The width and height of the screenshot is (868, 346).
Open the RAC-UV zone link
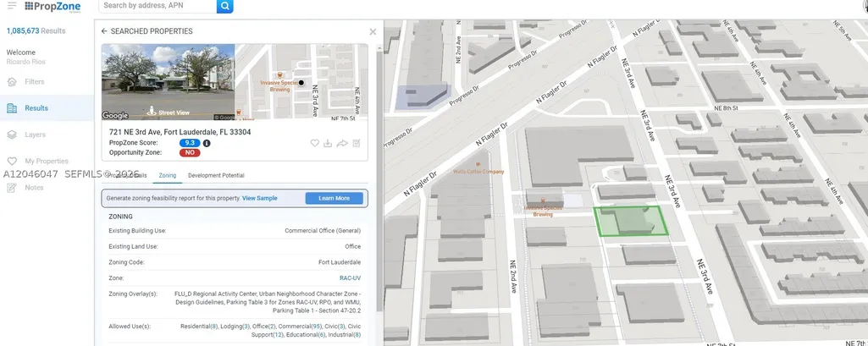tap(350, 278)
